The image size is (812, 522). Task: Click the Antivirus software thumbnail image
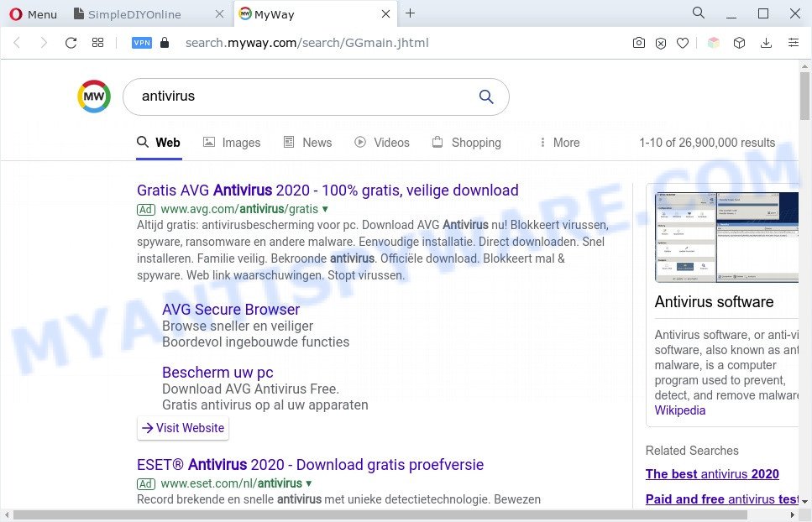726,237
